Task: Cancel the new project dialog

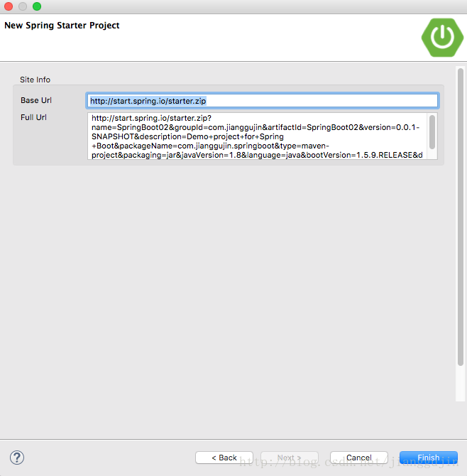Action: tap(358, 458)
